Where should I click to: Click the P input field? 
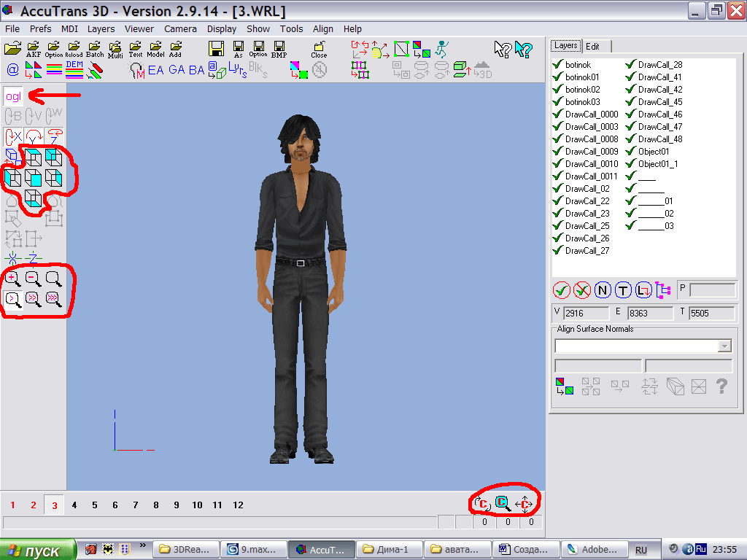(x=712, y=289)
